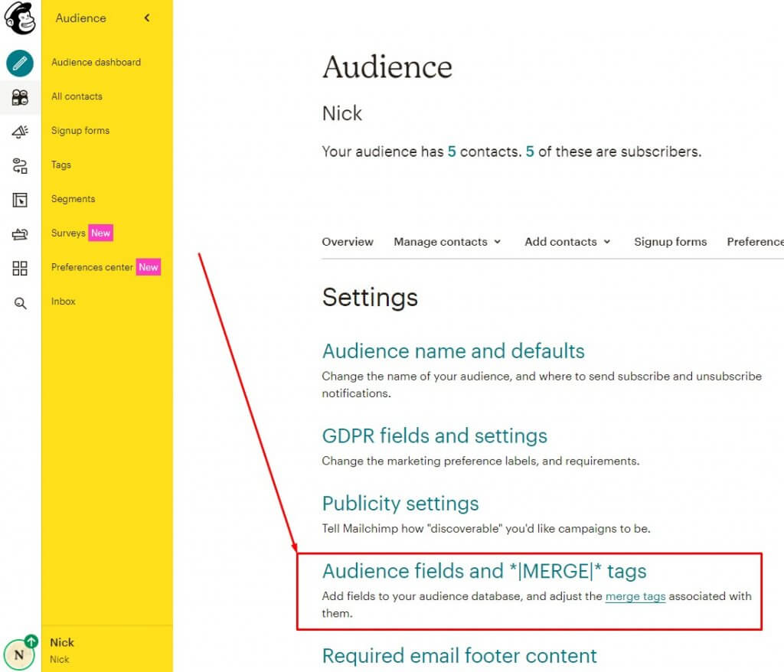This screenshot has width=784, height=672.
Task: Expand the Add contacts dropdown
Action: coord(567,242)
